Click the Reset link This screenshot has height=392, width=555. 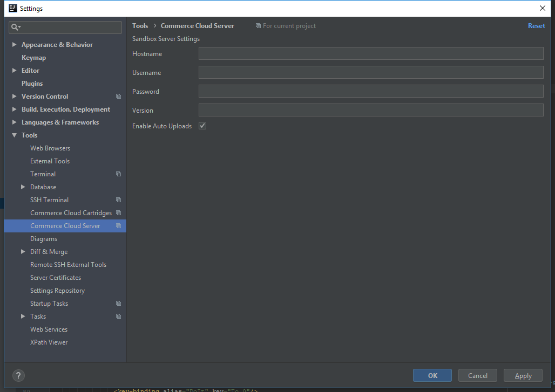[536, 26]
